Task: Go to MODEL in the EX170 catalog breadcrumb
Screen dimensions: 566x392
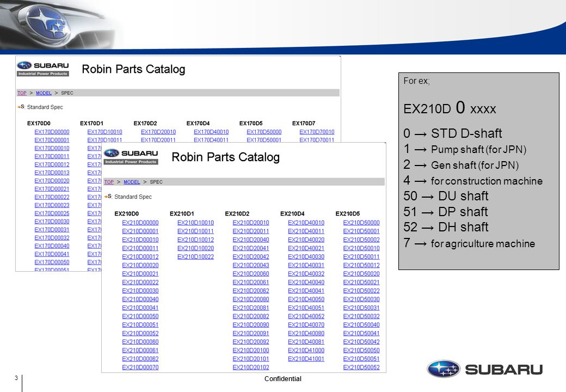Action: (44, 93)
